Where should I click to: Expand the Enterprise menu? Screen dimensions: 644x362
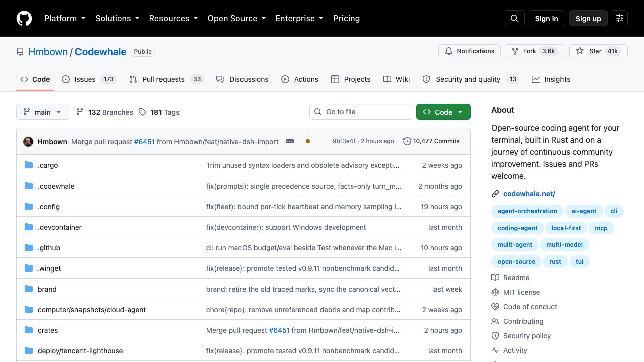pos(299,18)
